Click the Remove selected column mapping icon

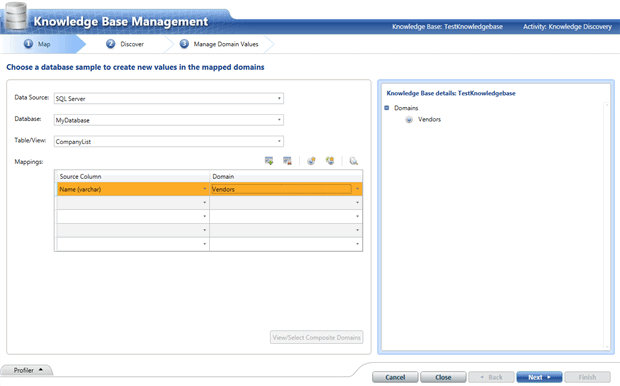point(287,161)
